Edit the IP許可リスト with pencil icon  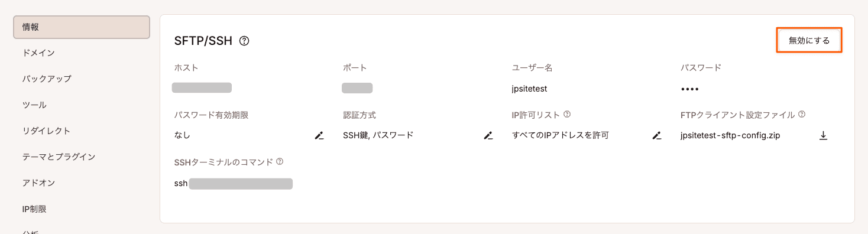(656, 135)
